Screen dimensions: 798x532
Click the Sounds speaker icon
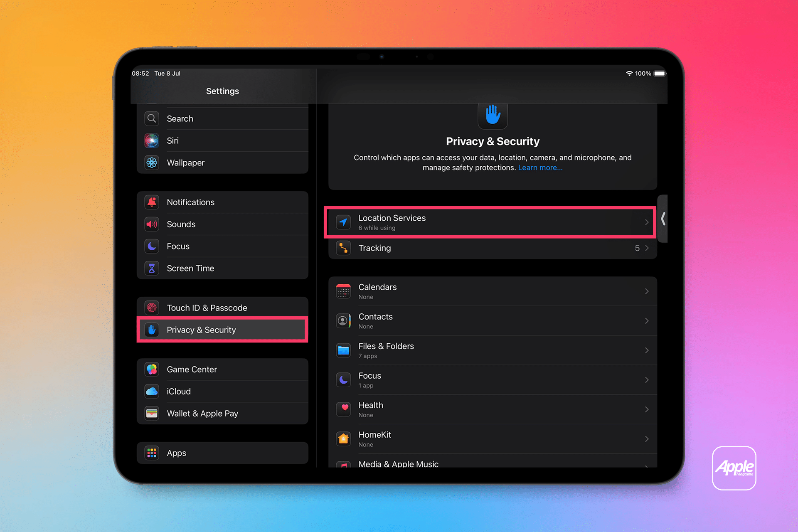152,224
